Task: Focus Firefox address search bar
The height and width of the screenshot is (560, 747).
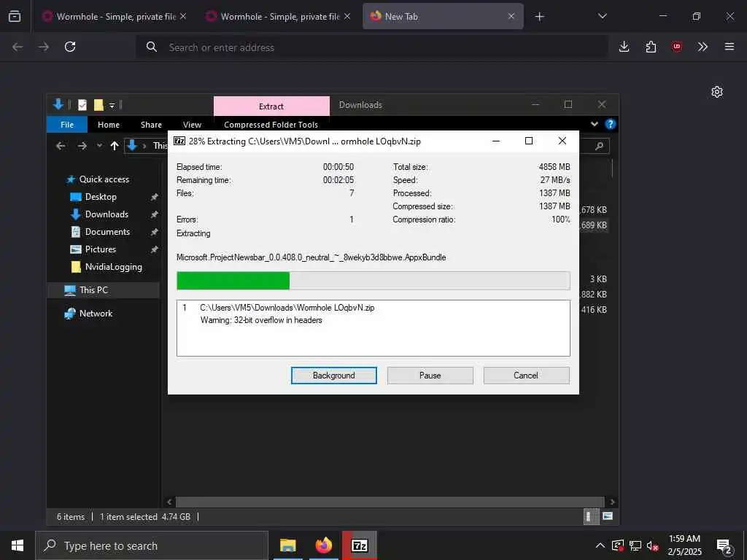Action: (x=371, y=47)
